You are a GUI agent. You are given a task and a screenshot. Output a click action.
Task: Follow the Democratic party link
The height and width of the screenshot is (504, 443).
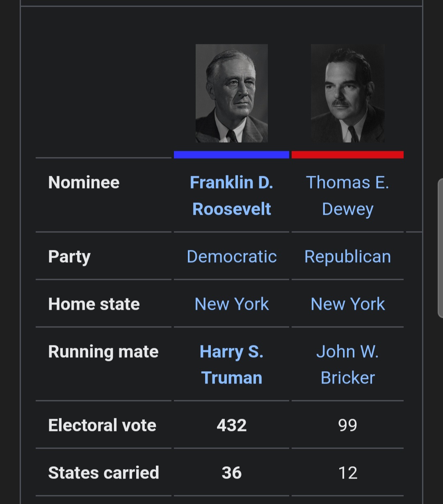(x=232, y=257)
